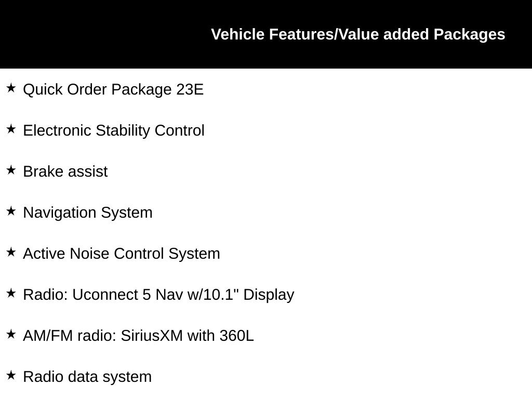Click the star beside Navigation System

click(x=11, y=211)
